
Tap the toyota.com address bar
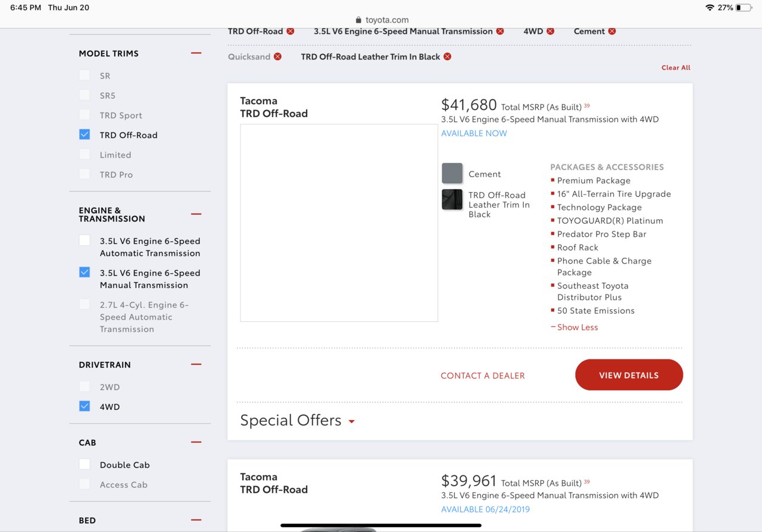(381, 20)
